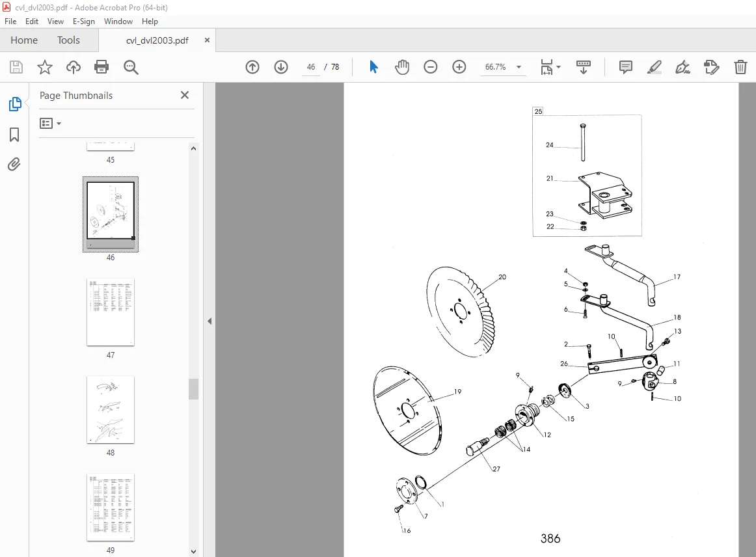Image resolution: width=756 pixels, height=557 pixels.
Task: Open the find text search tool
Action: [x=131, y=67]
